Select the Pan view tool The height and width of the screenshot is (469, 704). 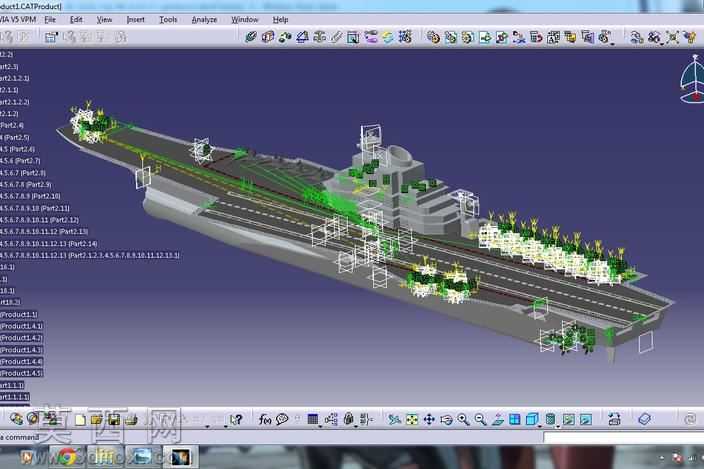coord(429,420)
